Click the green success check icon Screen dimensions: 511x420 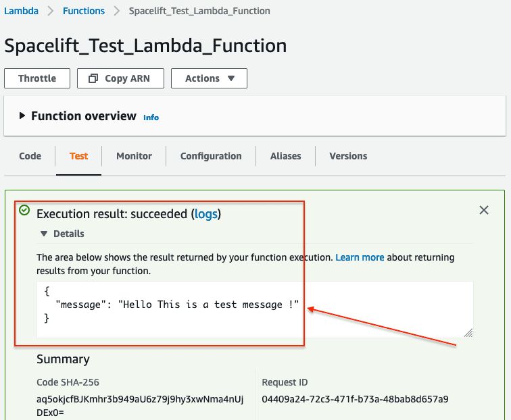[x=24, y=210]
